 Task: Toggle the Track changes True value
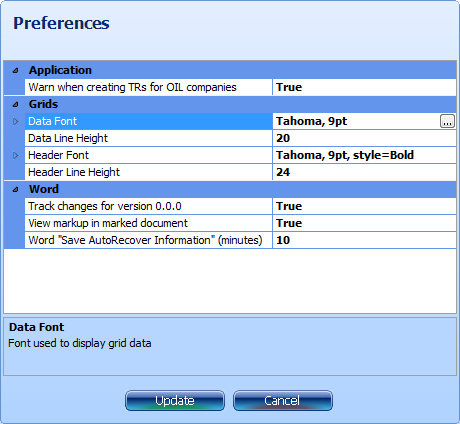coord(364,206)
